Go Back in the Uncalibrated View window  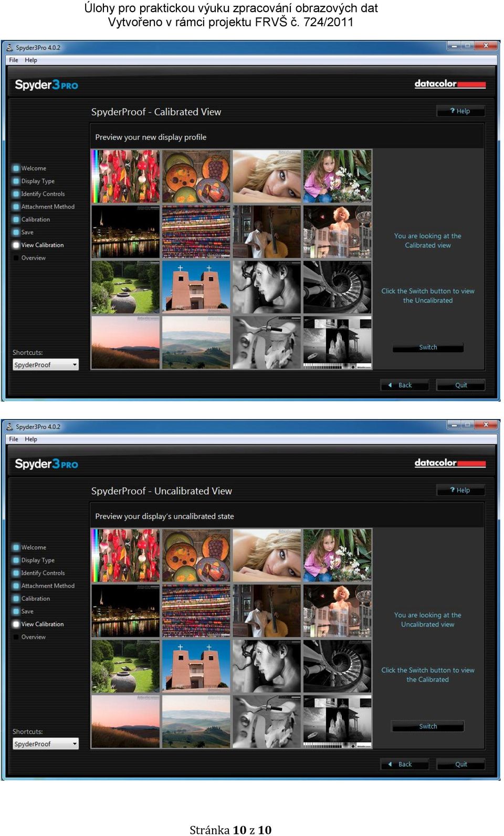click(404, 764)
